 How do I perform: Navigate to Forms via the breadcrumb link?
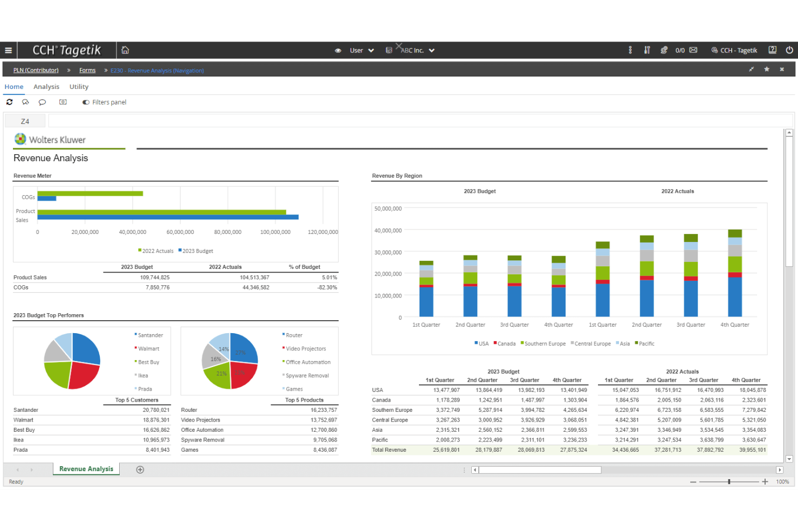pyautogui.click(x=87, y=70)
